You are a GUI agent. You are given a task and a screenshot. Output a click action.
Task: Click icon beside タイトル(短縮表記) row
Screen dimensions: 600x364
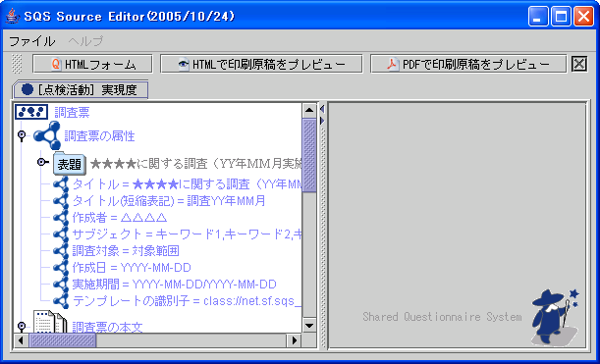pyautogui.click(x=61, y=201)
